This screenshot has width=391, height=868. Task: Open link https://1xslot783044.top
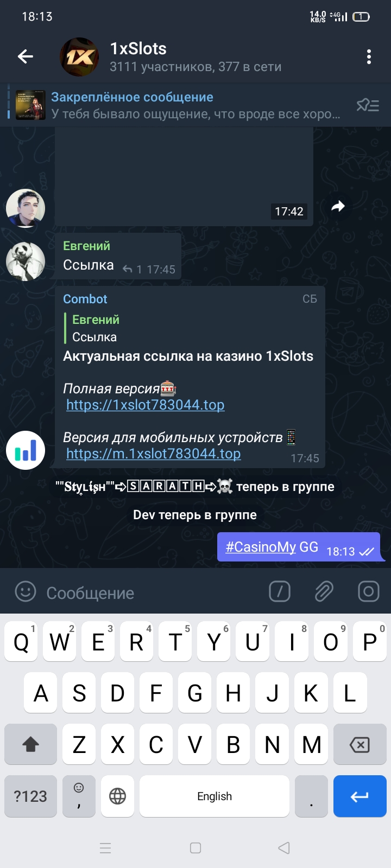(145, 405)
